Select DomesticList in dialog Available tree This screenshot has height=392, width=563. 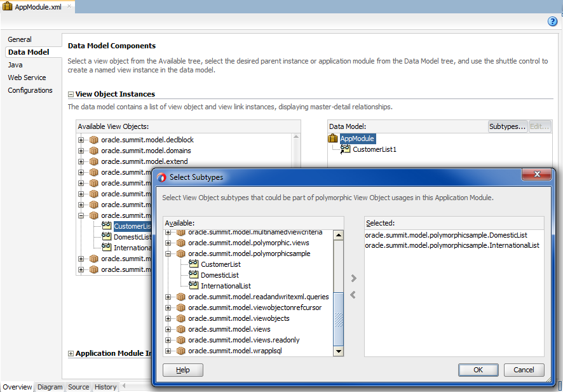pyautogui.click(x=220, y=275)
